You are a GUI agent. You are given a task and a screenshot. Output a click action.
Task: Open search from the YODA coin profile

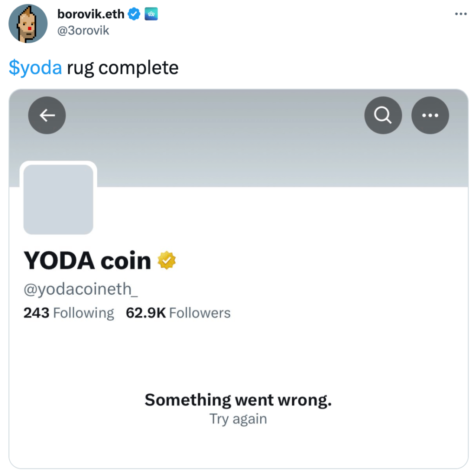(383, 115)
